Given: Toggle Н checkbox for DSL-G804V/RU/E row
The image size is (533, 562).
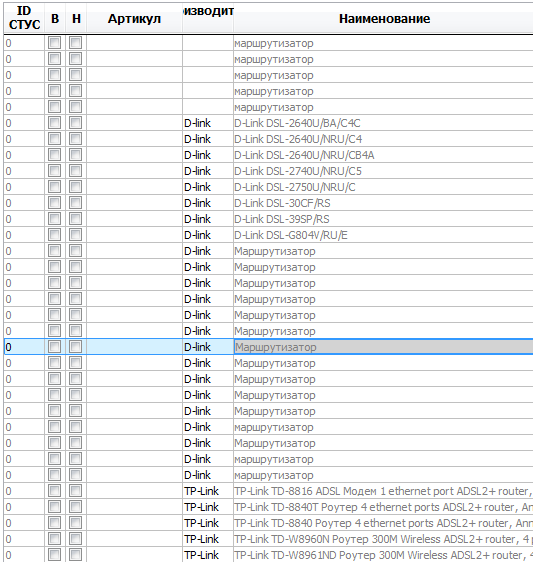Looking at the screenshot, I should point(76,235).
